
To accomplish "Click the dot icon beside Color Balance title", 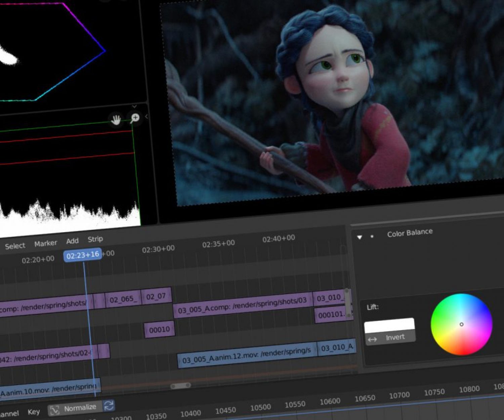I will 372,236.
